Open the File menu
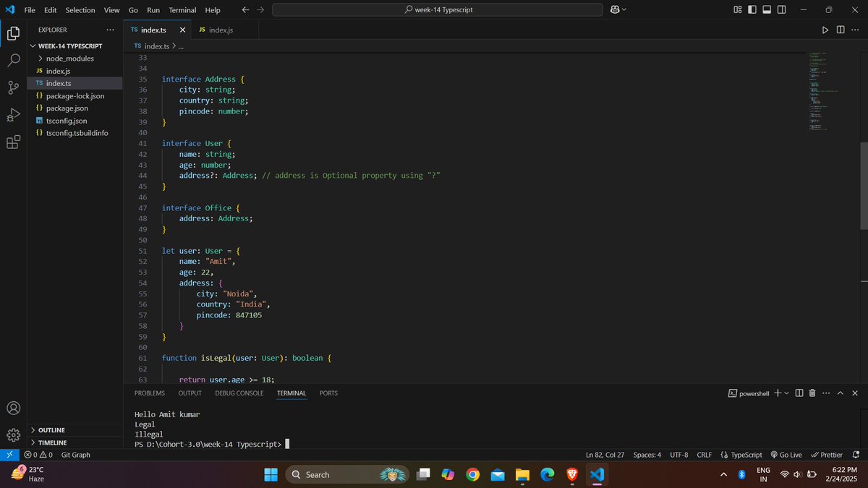Viewport: 868px width, 488px height. 30,10
